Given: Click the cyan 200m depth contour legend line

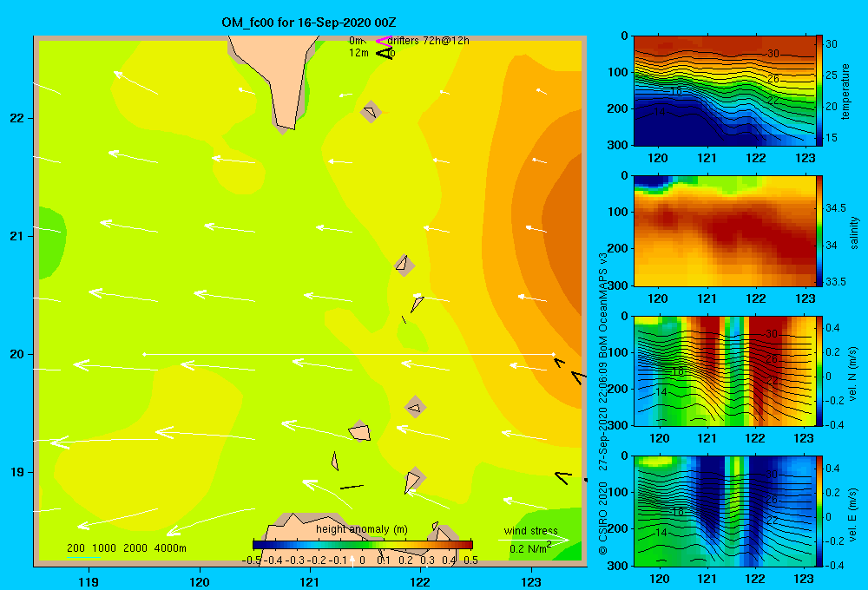Looking at the screenshot, I should (x=83, y=557).
